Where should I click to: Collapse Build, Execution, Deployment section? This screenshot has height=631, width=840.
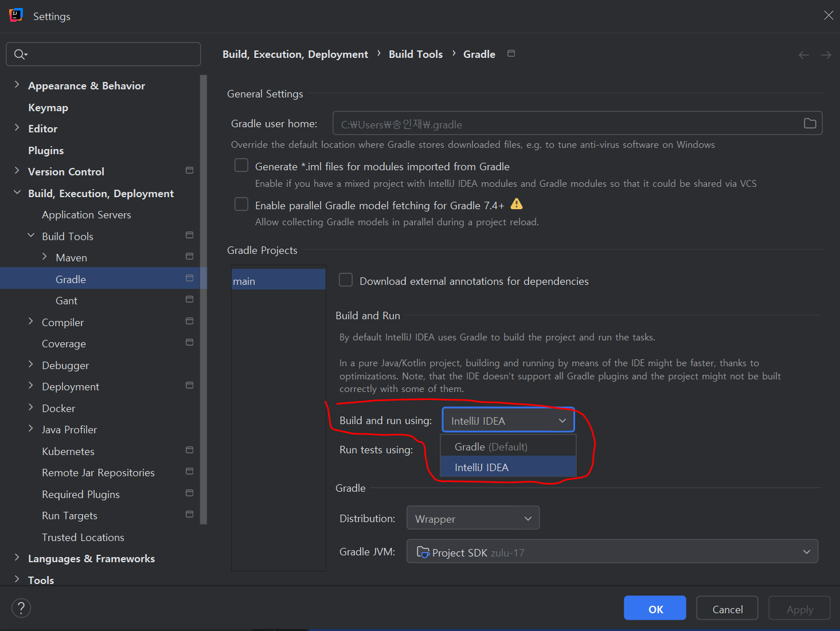(17, 193)
